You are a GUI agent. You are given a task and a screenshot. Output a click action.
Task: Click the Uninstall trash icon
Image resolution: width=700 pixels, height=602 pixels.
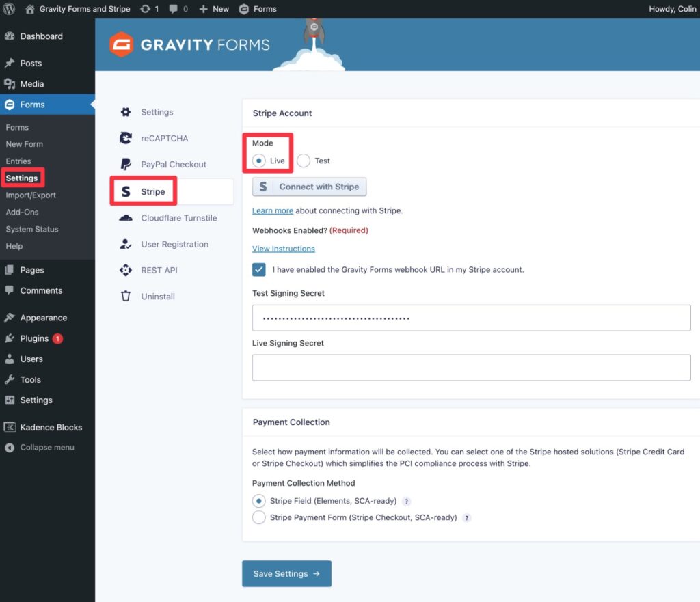[x=125, y=296]
